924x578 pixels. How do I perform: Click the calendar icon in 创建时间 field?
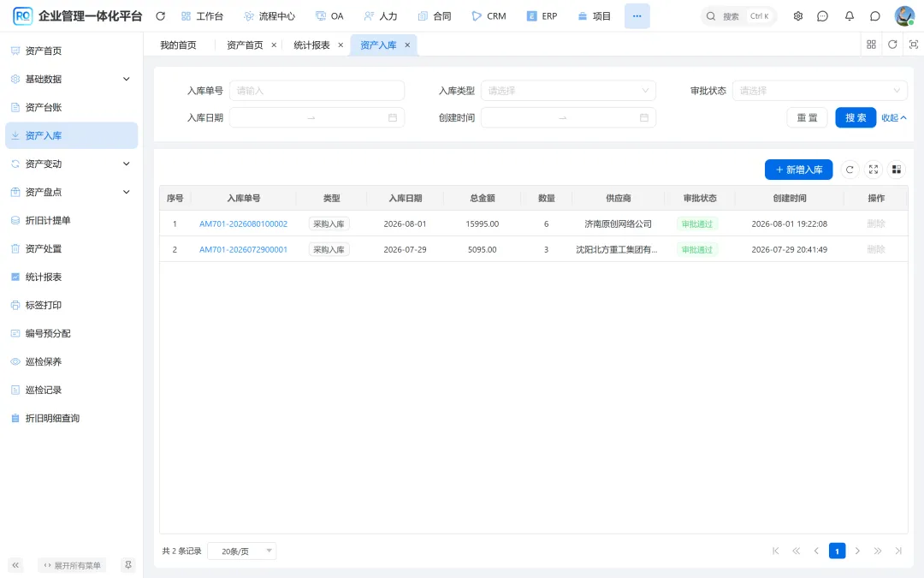(644, 118)
